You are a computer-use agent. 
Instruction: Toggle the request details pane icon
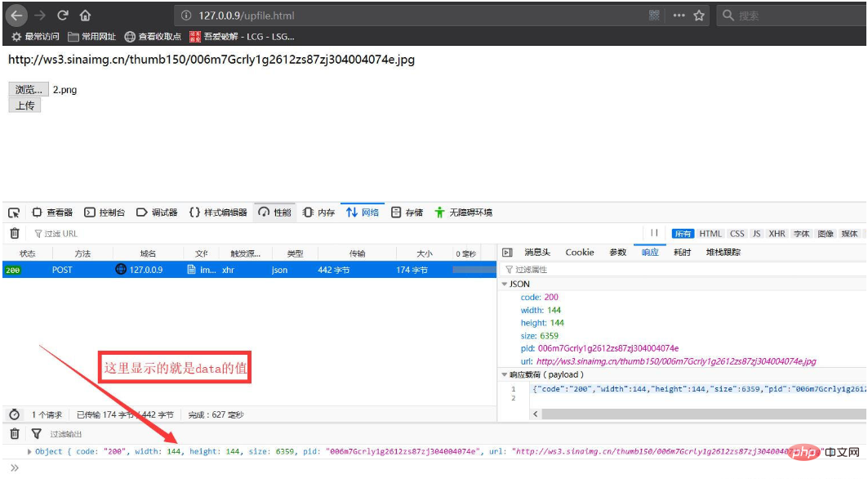point(507,253)
